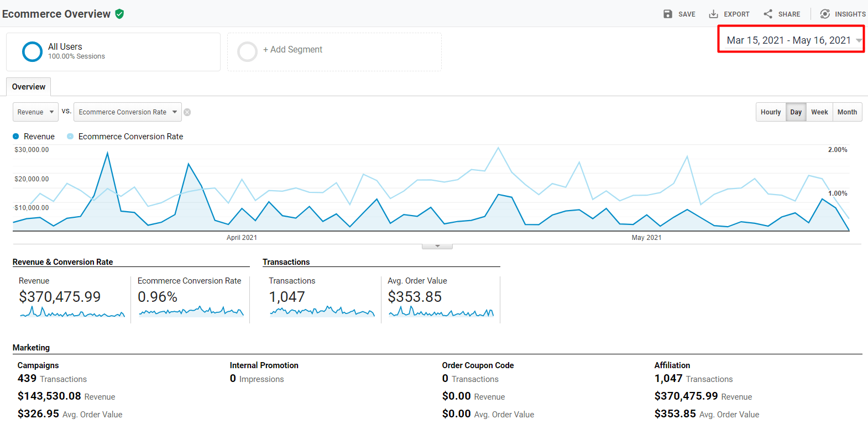Collapse chart using arrow handle below graph
This screenshot has height=424, width=868.
point(437,246)
